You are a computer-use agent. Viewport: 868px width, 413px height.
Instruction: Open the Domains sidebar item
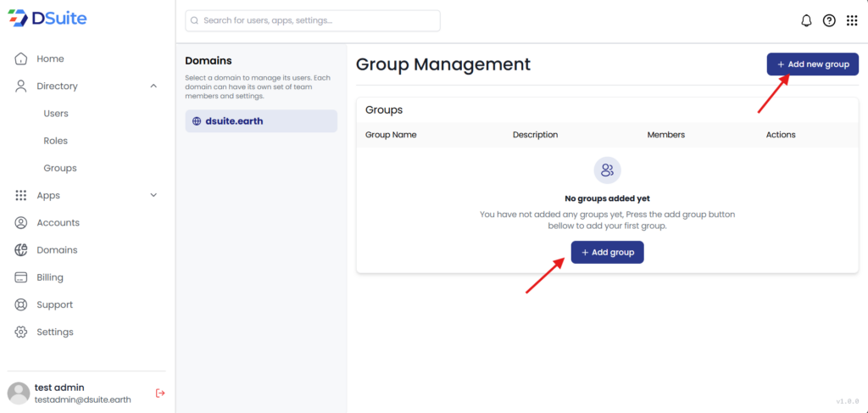(57, 250)
